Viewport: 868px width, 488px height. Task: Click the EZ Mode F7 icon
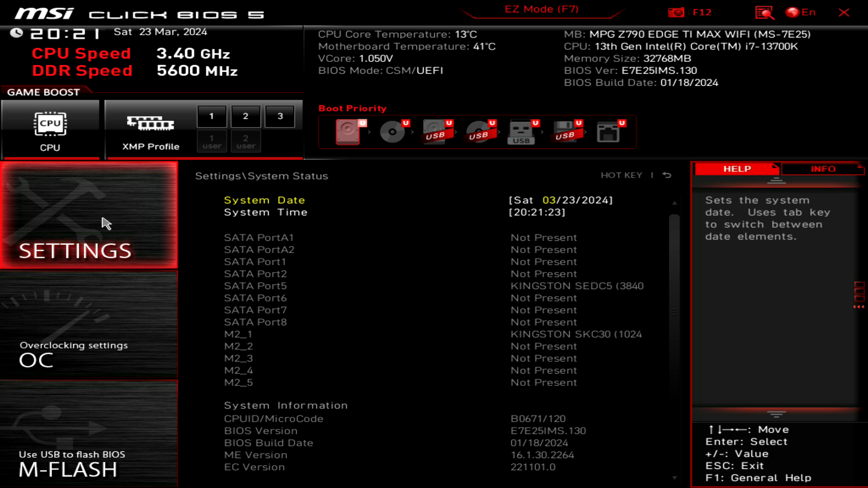point(541,9)
